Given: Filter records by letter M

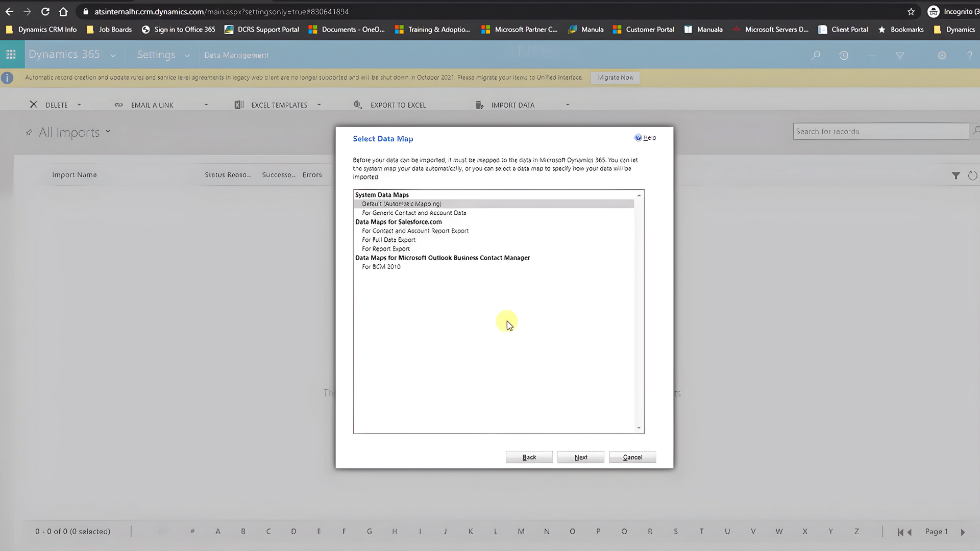Looking at the screenshot, I should (521, 532).
